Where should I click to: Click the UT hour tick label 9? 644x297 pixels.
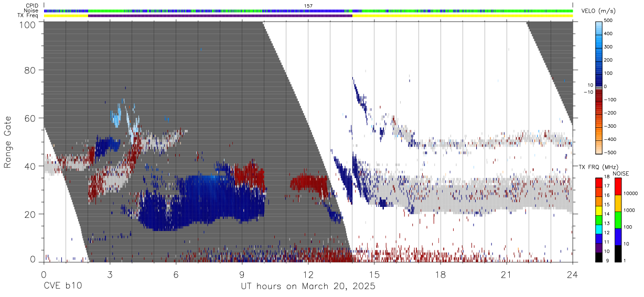(242, 274)
